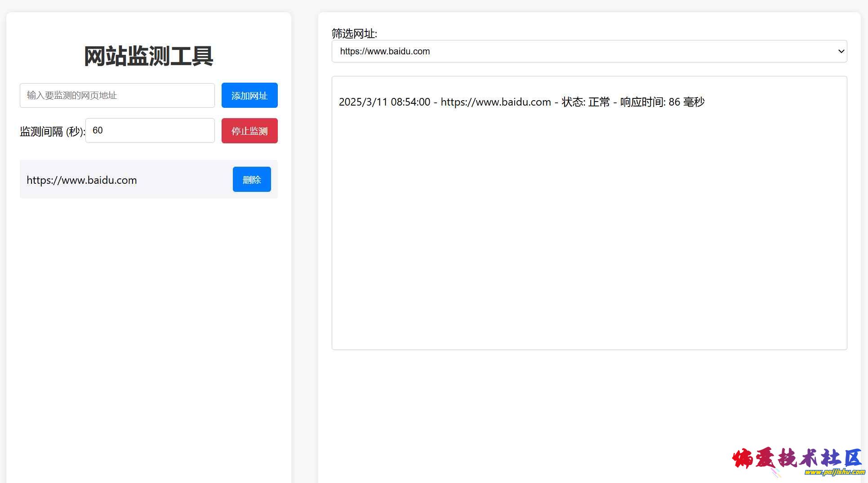Click the monitoring interval field showing 60
This screenshot has height=483, width=868.
[150, 131]
